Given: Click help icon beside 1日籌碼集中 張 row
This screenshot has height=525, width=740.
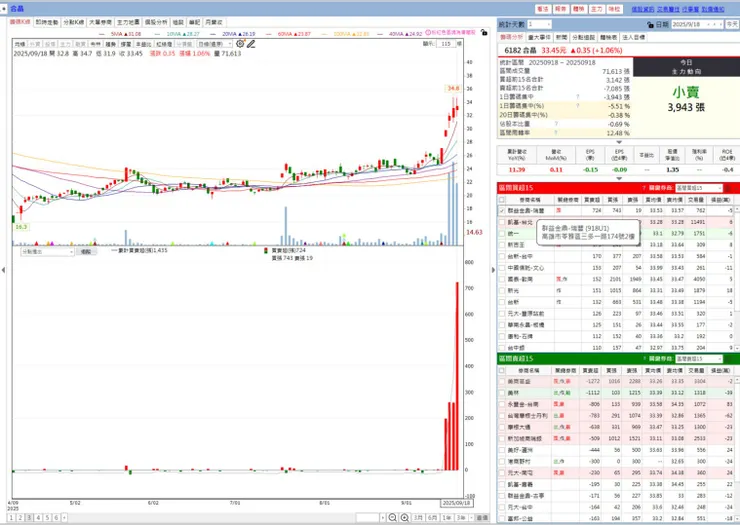Looking at the screenshot, I should pos(577,97).
